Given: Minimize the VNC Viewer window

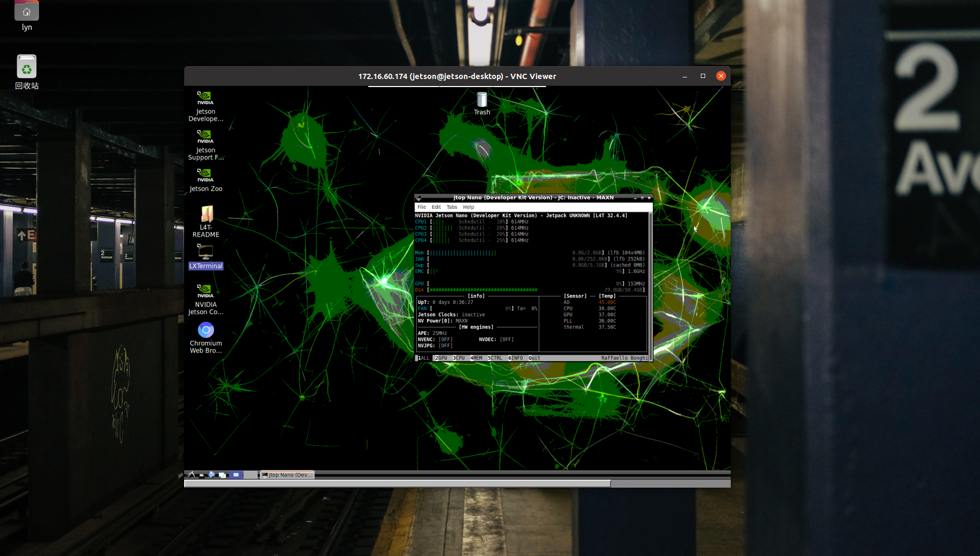Looking at the screenshot, I should (685, 76).
